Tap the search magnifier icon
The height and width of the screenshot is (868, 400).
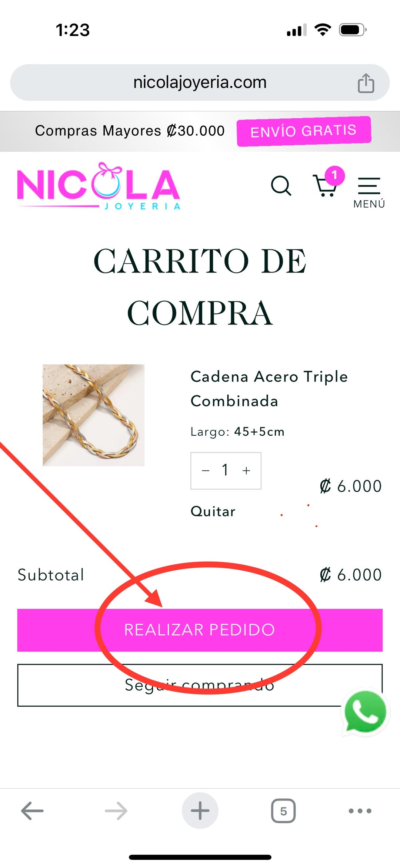(281, 186)
